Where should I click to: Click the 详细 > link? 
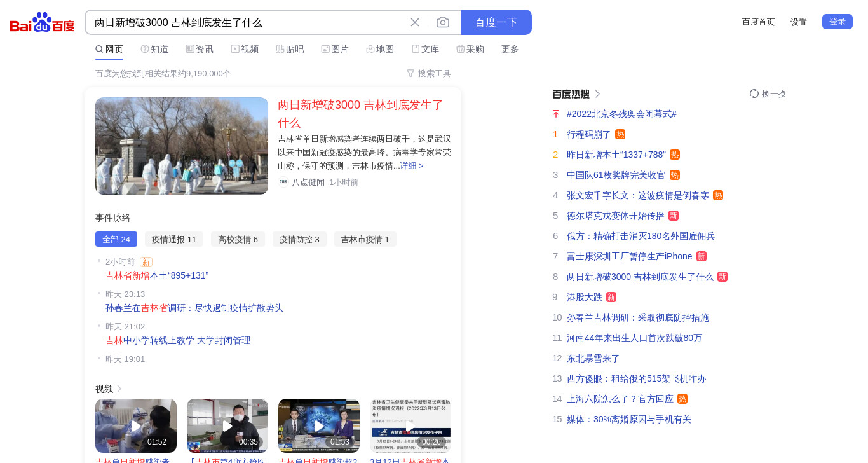412,165
